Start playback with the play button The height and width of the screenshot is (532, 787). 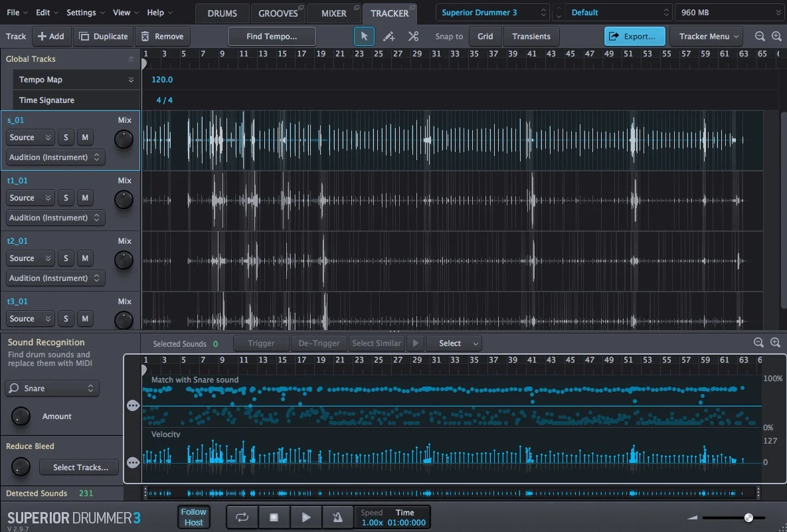[306, 517]
